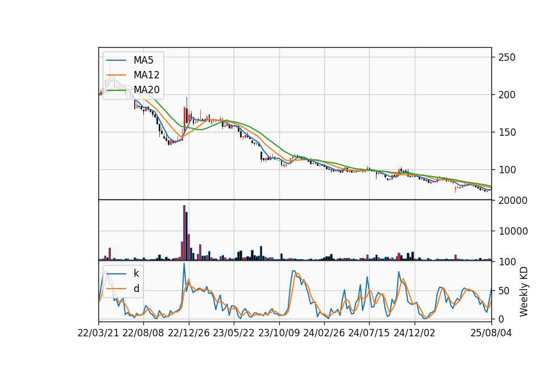Click the Weekly KD axis label
The height and width of the screenshot is (392, 546).
524,292
